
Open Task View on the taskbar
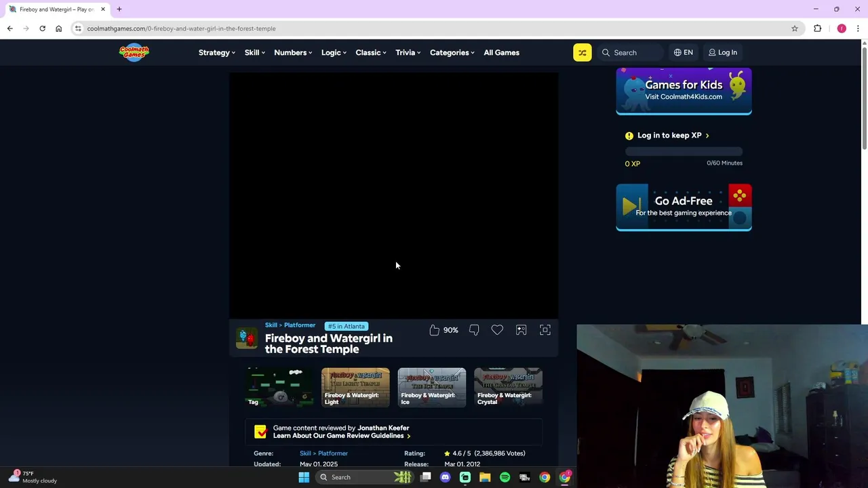[425, 477]
